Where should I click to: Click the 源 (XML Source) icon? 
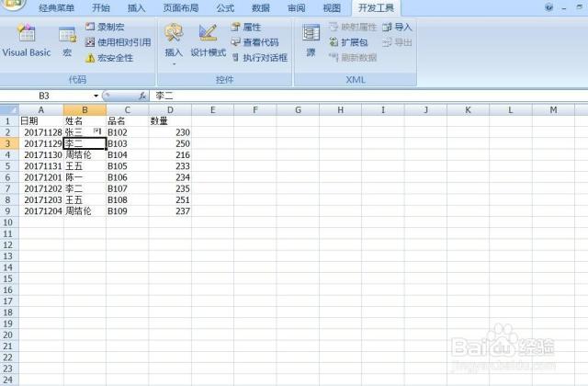(311, 40)
